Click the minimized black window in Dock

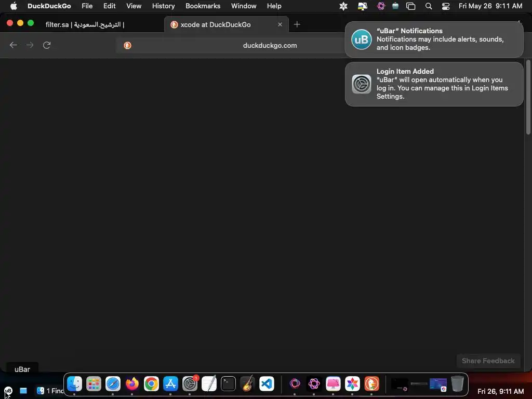400,384
